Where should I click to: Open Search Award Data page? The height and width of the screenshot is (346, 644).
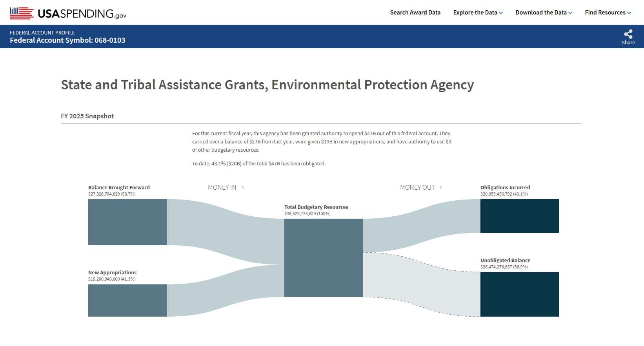coord(415,13)
